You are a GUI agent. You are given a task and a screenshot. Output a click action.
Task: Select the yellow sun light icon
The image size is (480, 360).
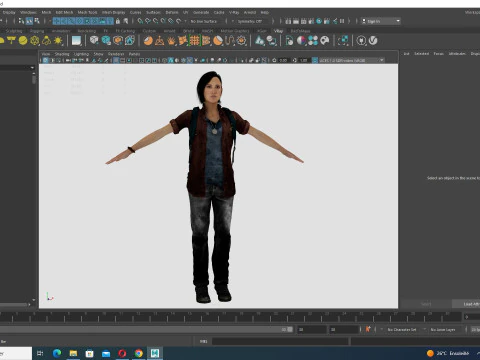pyautogui.click(x=58, y=41)
